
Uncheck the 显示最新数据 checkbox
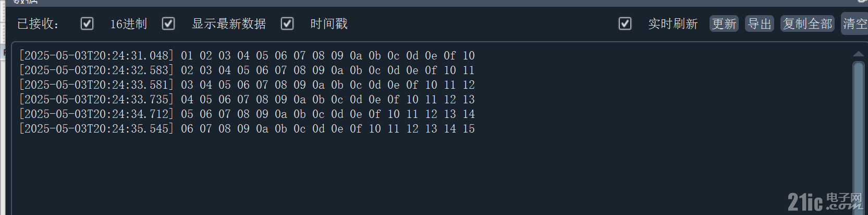168,23
